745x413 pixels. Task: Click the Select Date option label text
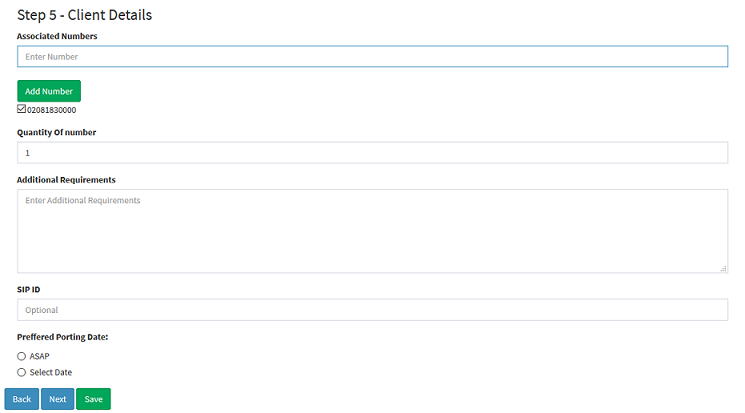click(x=51, y=372)
